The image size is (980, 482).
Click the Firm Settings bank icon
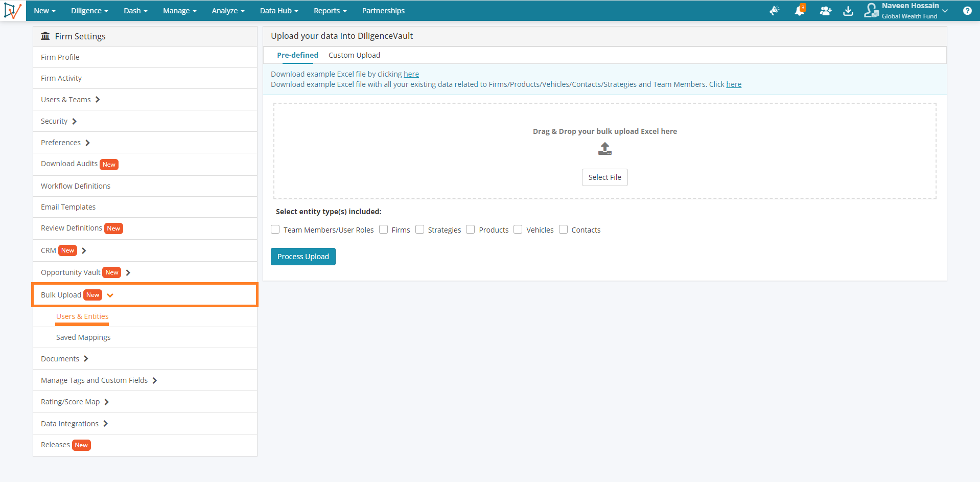[45, 36]
